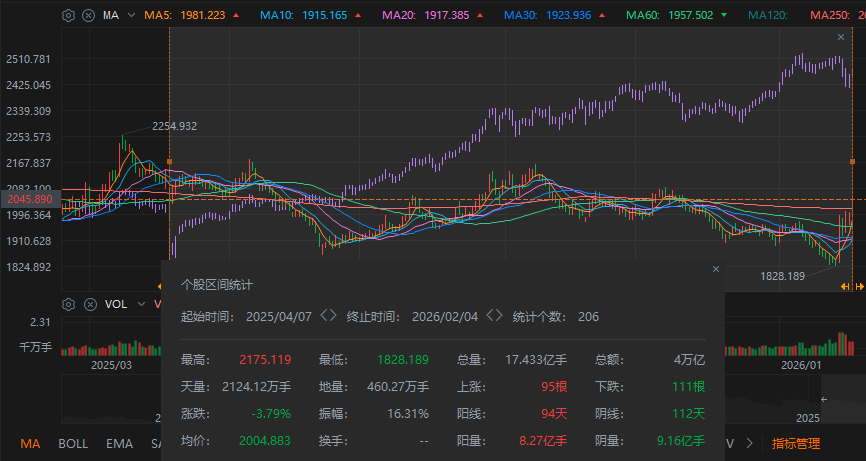Expand the MA indicator dropdown arrow

(x=131, y=16)
